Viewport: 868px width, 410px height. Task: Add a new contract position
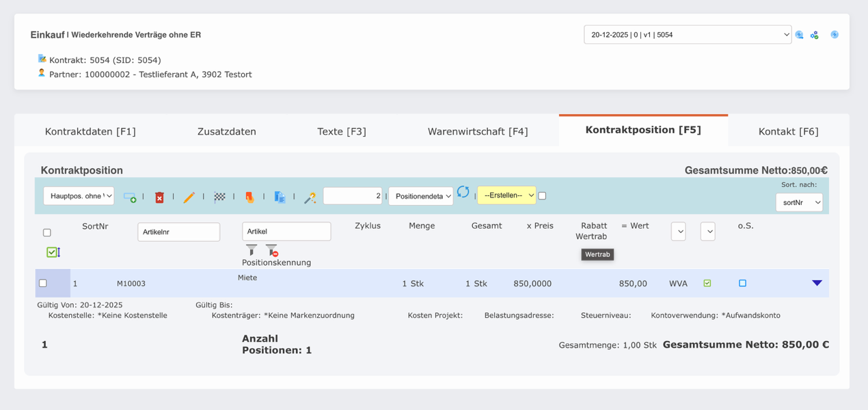tap(131, 196)
